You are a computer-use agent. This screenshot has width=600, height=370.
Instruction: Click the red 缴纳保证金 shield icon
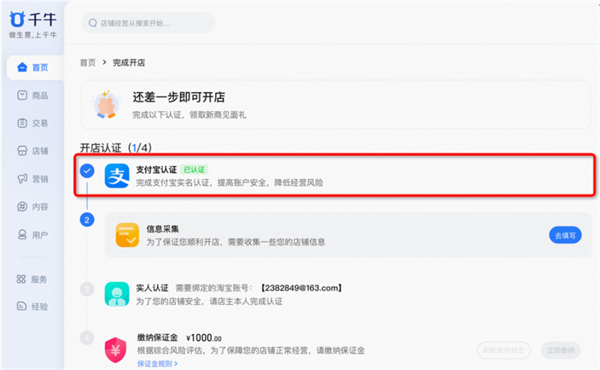pyautogui.click(x=115, y=350)
